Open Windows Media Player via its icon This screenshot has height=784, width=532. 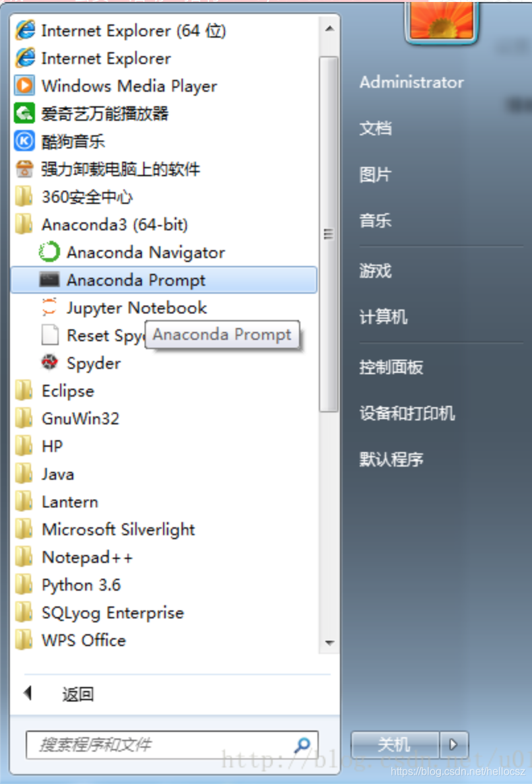coord(24,86)
